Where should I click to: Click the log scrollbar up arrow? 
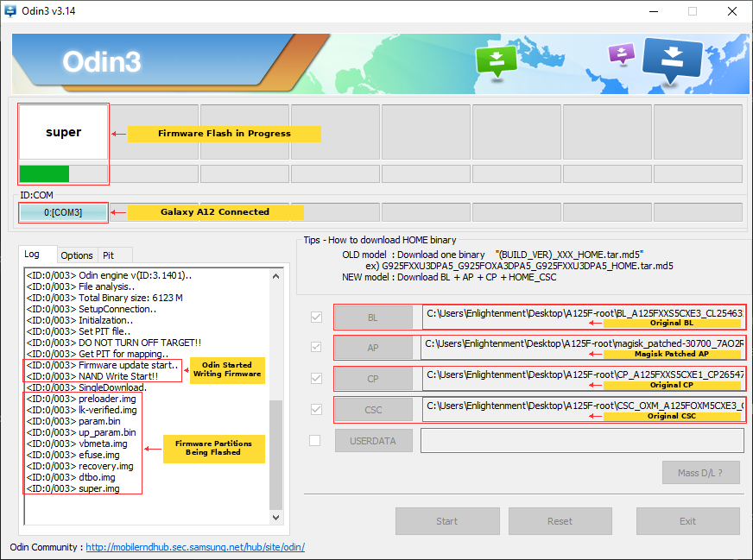click(275, 276)
